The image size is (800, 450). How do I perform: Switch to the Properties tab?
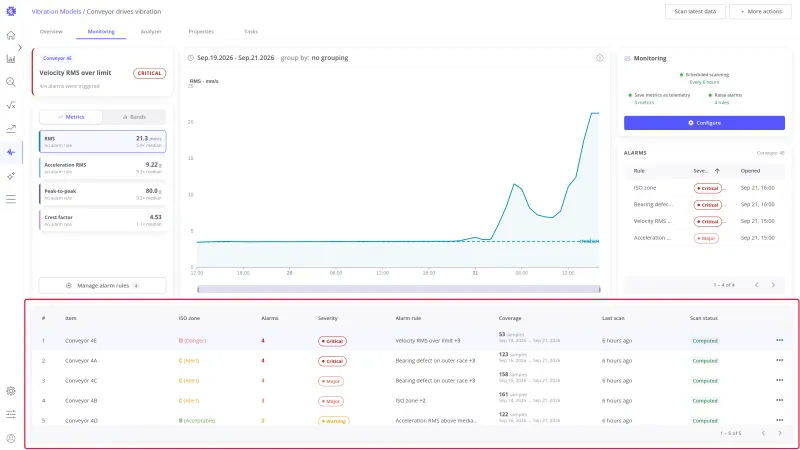201,32
